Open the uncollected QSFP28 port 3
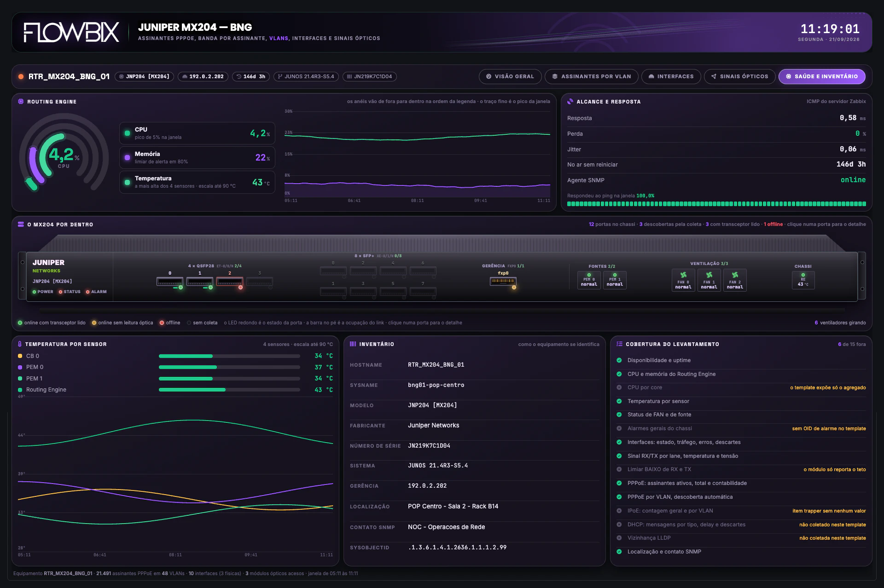This screenshot has width=884, height=588. (260, 282)
